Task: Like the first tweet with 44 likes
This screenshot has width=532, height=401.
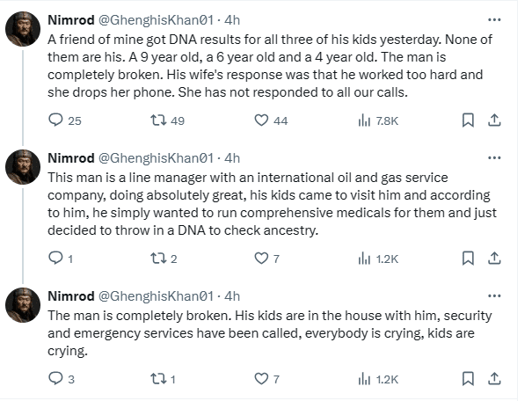Action: tap(261, 120)
